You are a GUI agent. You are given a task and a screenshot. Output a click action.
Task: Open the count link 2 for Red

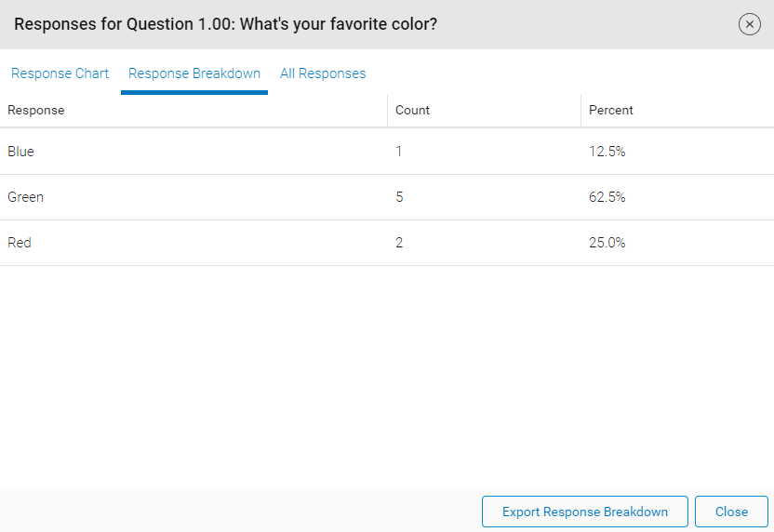399,243
